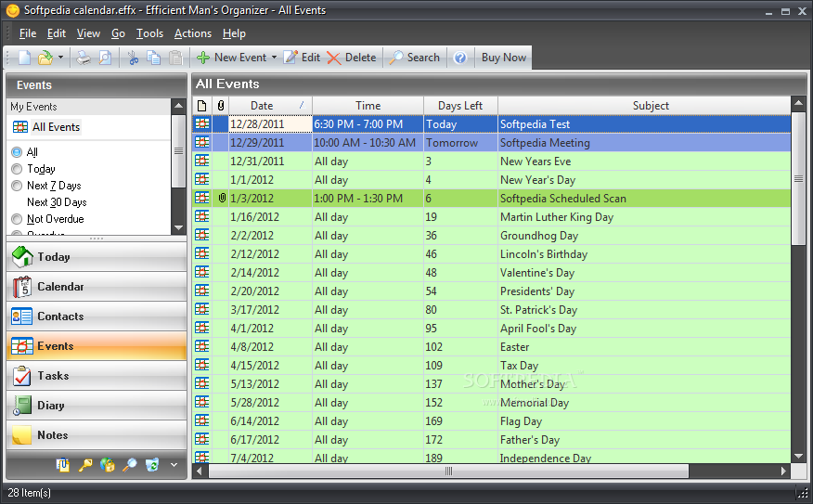This screenshot has height=504, width=813.
Task: Click the event icon of Easter row
Action: point(202,346)
